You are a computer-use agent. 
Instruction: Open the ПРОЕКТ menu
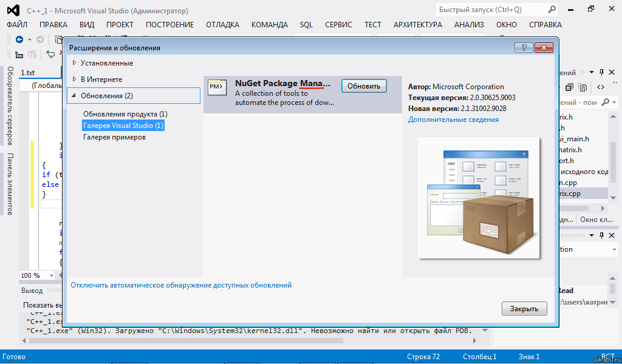pos(120,25)
